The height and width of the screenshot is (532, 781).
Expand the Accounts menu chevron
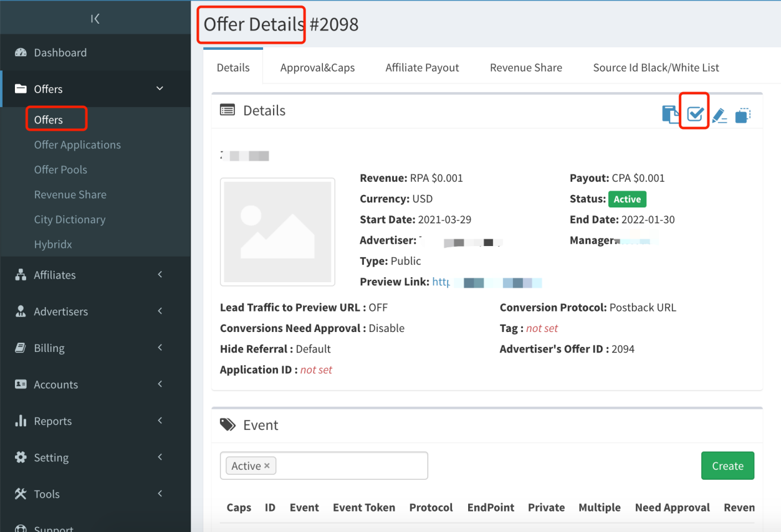pyautogui.click(x=160, y=384)
